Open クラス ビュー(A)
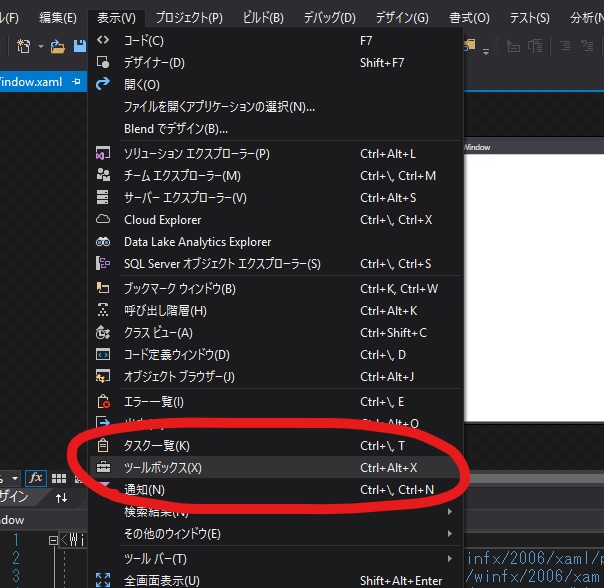Screen dimensions: 604x588 [275, 333]
